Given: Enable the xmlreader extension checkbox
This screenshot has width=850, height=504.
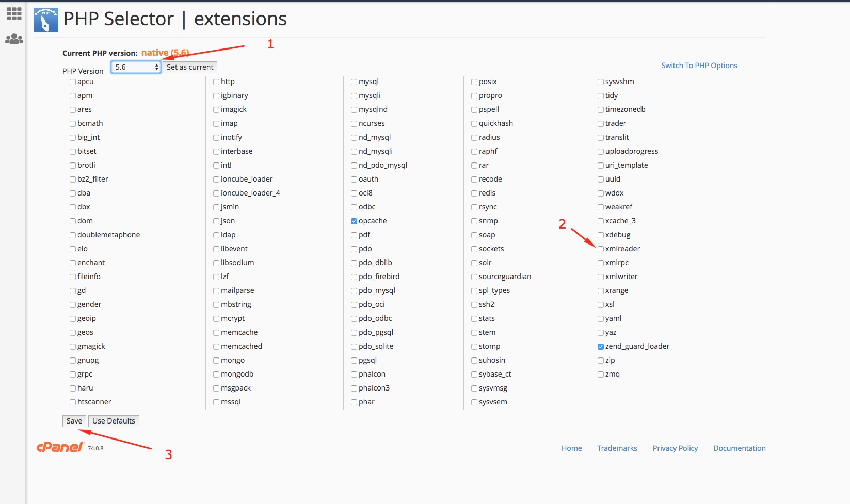Looking at the screenshot, I should 601,249.
